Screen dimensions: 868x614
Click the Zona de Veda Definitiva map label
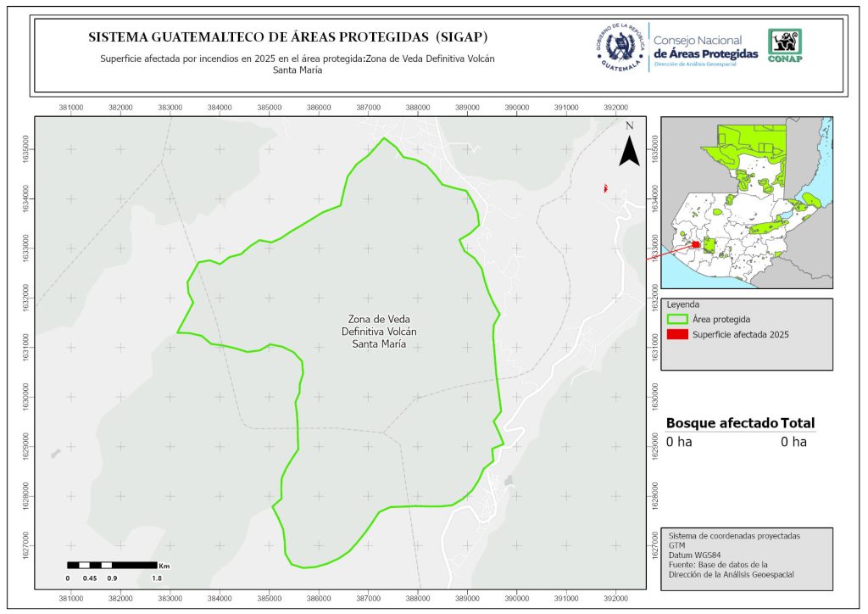click(367, 332)
